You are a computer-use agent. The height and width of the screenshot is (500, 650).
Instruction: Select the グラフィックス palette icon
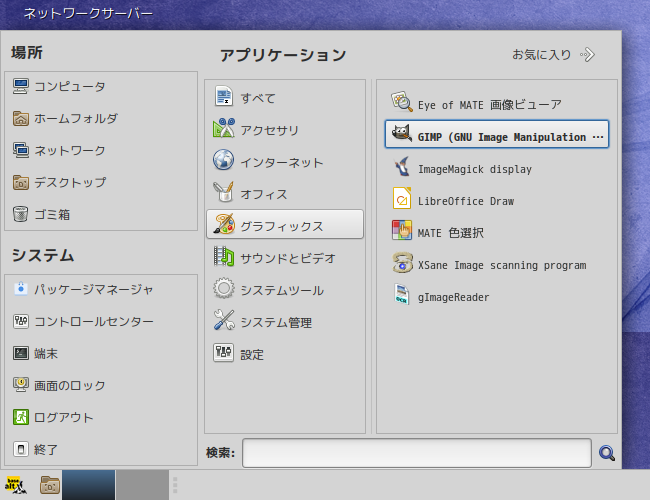[224, 224]
